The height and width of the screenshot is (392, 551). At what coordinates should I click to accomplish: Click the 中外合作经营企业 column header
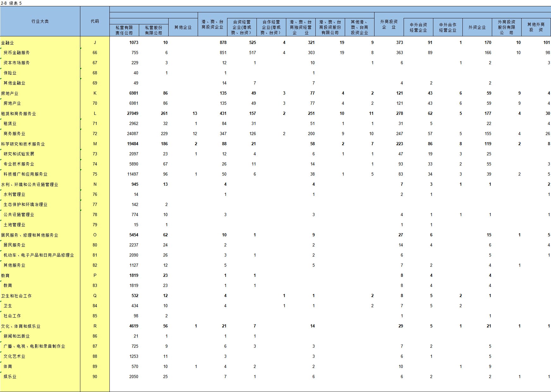(x=448, y=27)
